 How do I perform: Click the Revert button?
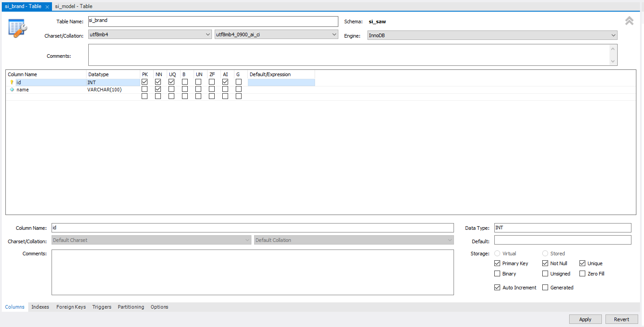622,319
